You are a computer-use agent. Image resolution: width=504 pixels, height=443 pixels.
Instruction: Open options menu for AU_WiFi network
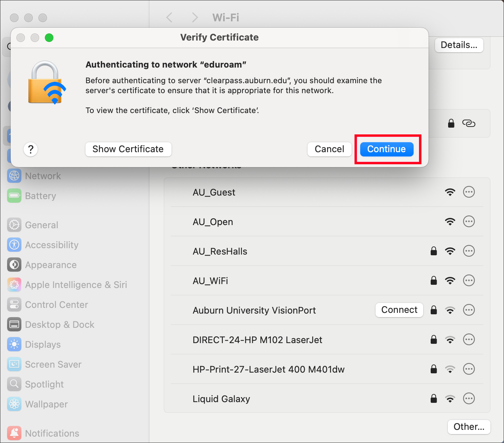[469, 281]
